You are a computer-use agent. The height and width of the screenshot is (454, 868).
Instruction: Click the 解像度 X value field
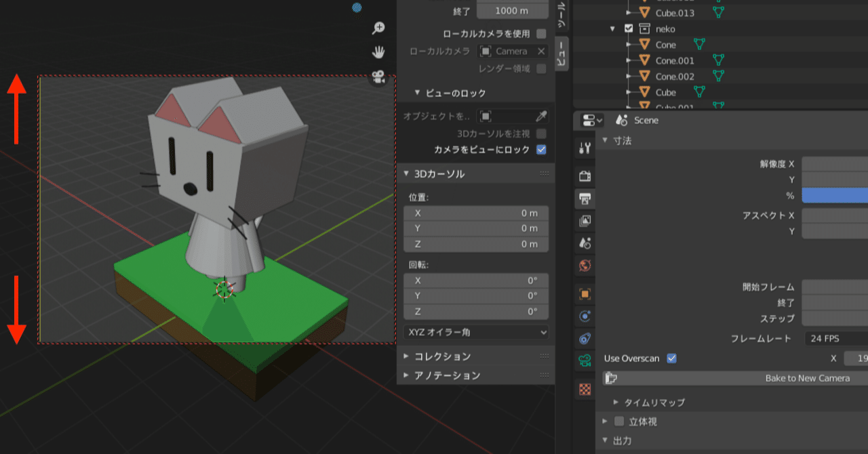point(835,164)
